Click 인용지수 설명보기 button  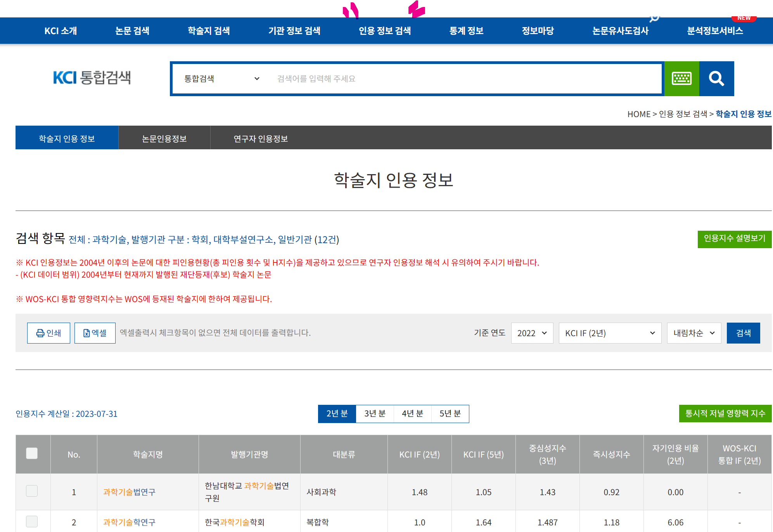point(735,238)
